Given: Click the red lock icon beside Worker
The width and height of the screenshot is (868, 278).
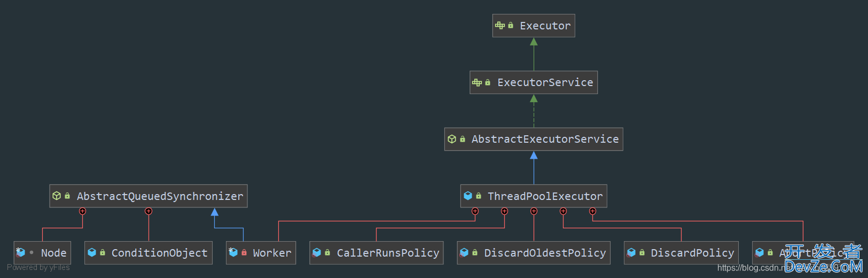Looking at the screenshot, I should (x=244, y=252).
